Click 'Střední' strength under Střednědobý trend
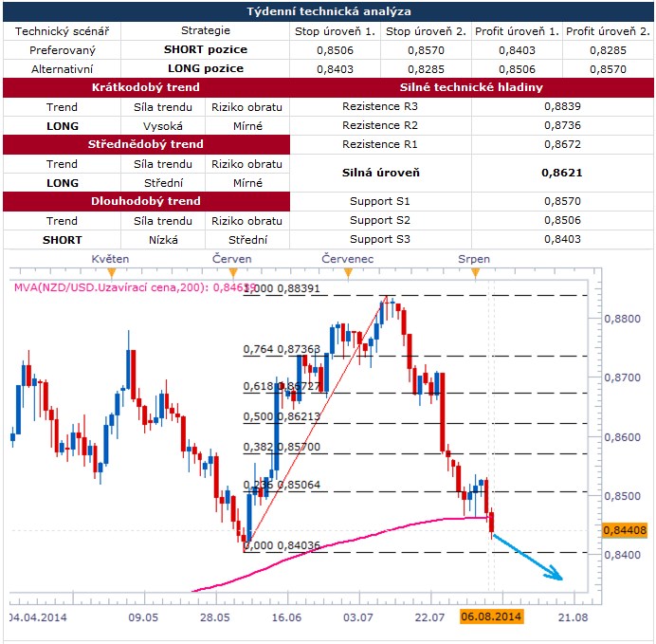Screen dimensions: 656x644 coord(164,183)
